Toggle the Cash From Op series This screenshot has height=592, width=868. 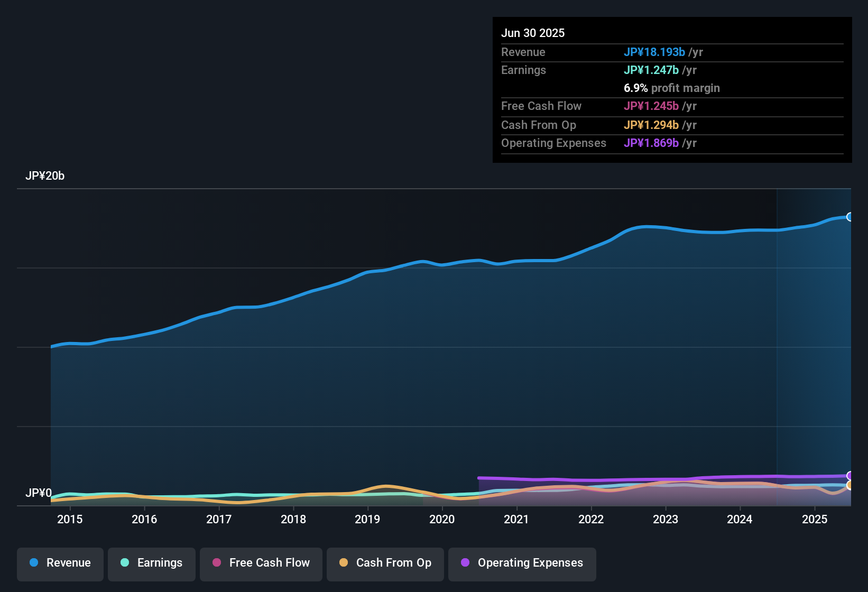[385, 563]
